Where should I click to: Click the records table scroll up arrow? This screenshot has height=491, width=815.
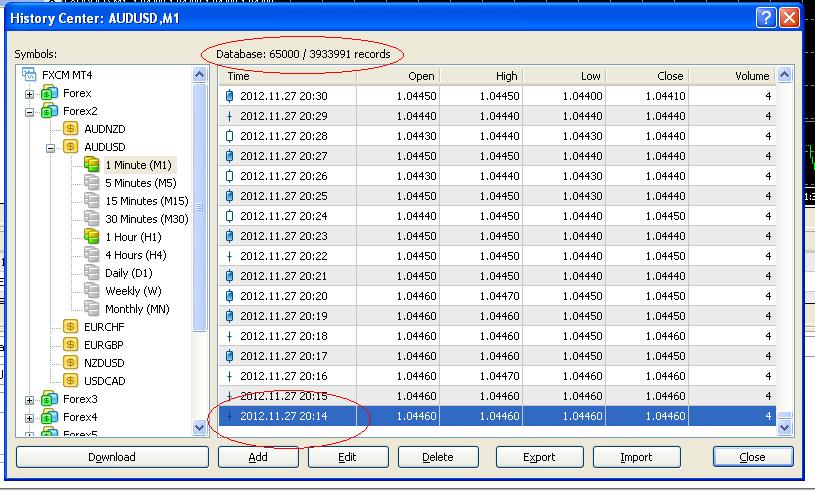click(x=784, y=75)
